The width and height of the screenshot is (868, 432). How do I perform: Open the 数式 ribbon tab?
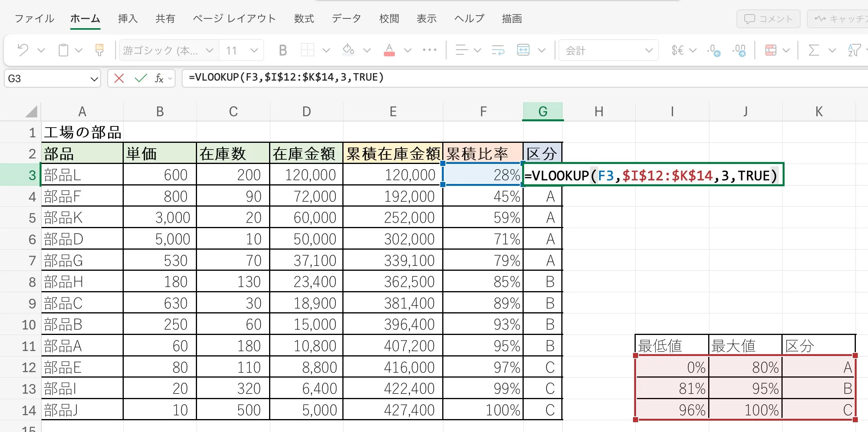[304, 18]
